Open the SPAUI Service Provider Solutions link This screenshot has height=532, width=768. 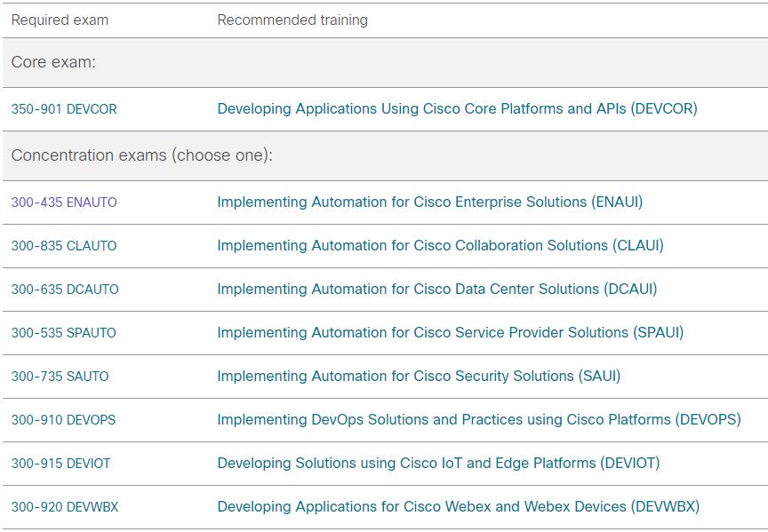tap(450, 333)
